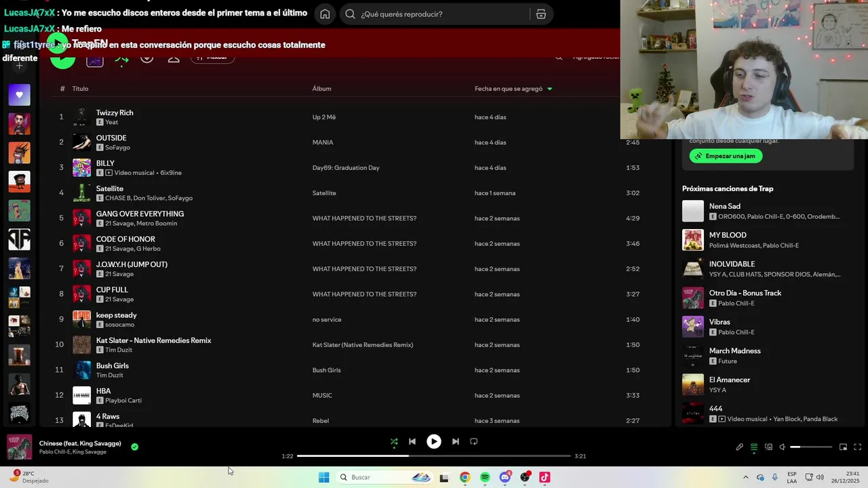Click the now playing Chinese album cover
The width and height of the screenshot is (868, 488).
click(x=19, y=447)
